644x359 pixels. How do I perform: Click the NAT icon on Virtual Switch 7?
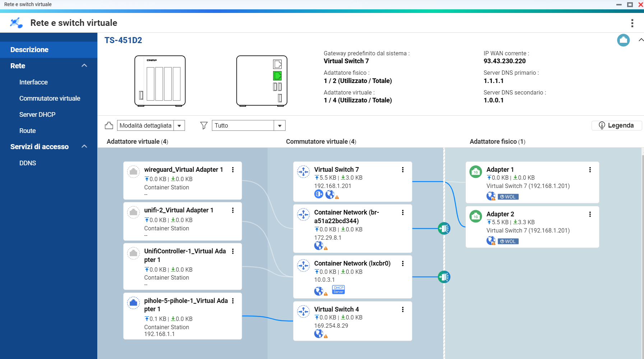coord(319,194)
